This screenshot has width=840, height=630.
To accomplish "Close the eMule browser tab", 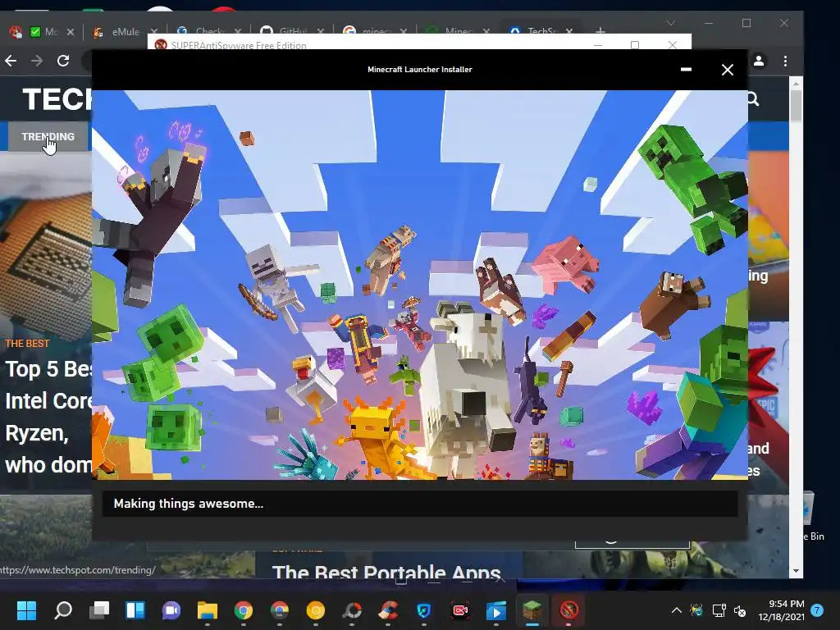I will click(154, 32).
